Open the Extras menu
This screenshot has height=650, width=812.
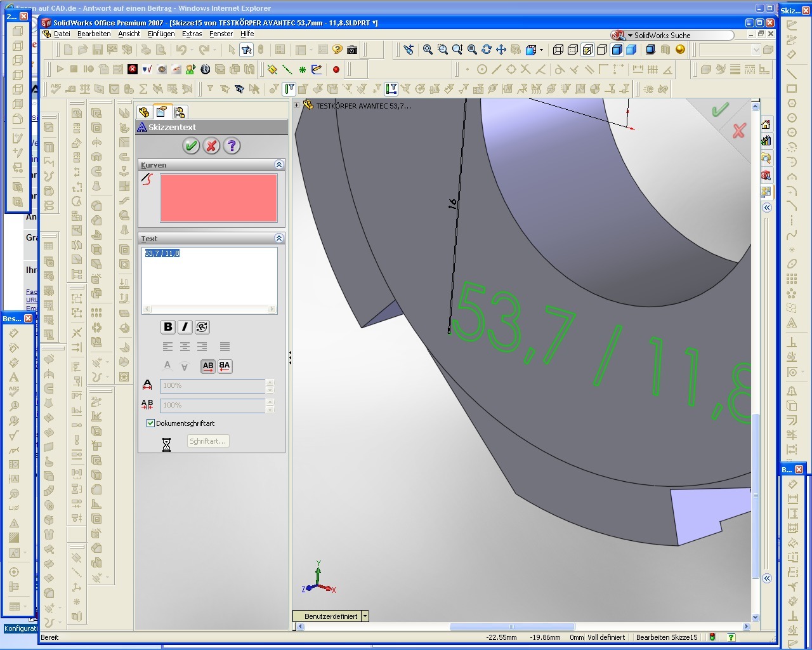[192, 34]
